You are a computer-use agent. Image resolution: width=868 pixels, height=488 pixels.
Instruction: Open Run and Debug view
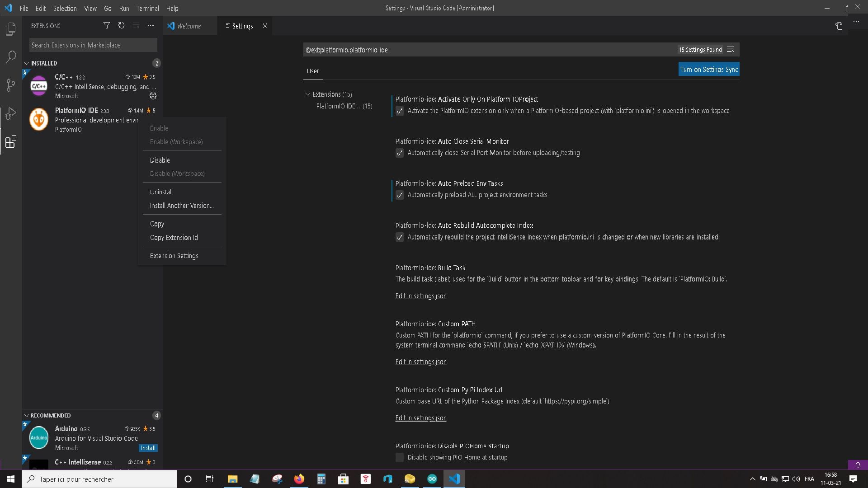click(10, 113)
